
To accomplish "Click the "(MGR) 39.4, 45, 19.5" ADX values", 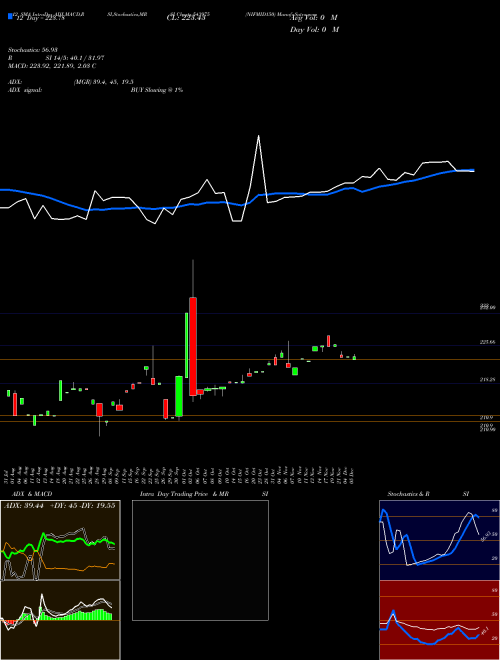I will click(x=104, y=82).
